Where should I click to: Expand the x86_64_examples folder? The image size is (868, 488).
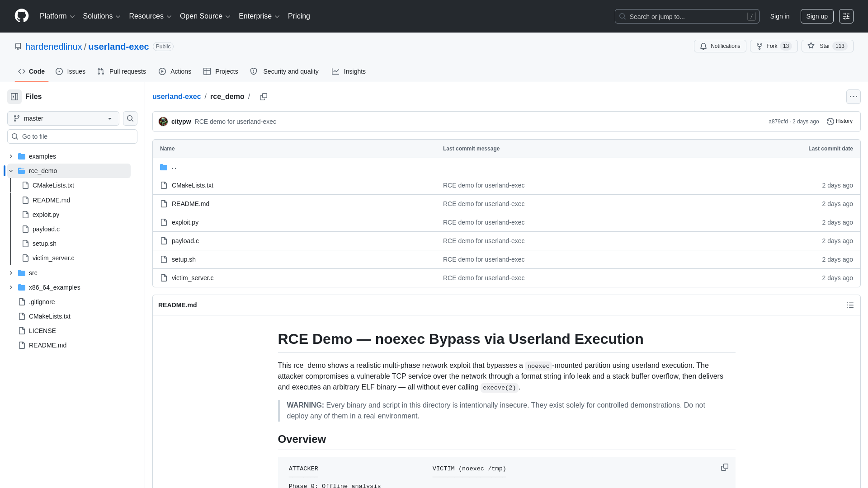pyautogui.click(x=11, y=287)
